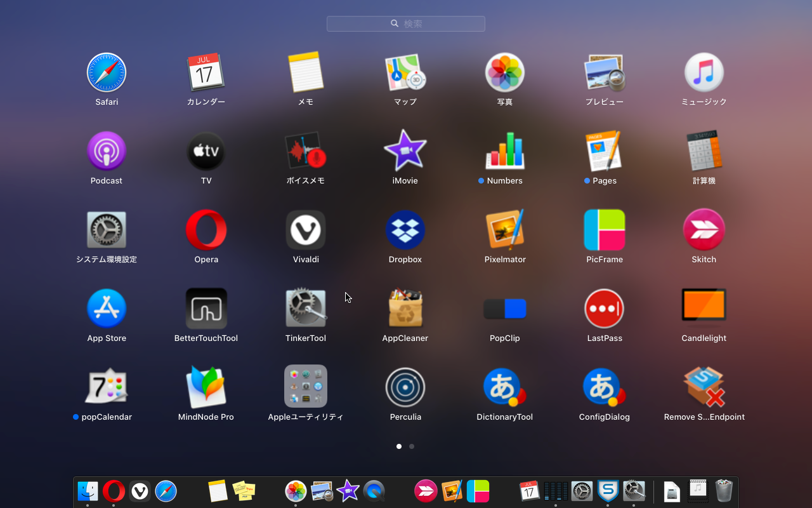Image resolution: width=812 pixels, height=508 pixels.
Task: Open the Pages app
Action: (605, 151)
